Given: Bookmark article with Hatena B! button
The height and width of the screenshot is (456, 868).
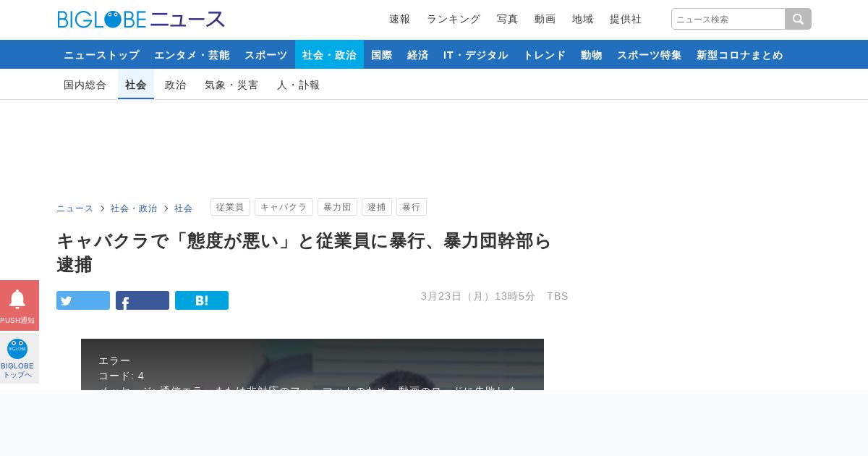Looking at the screenshot, I should [x=202, y=300].
